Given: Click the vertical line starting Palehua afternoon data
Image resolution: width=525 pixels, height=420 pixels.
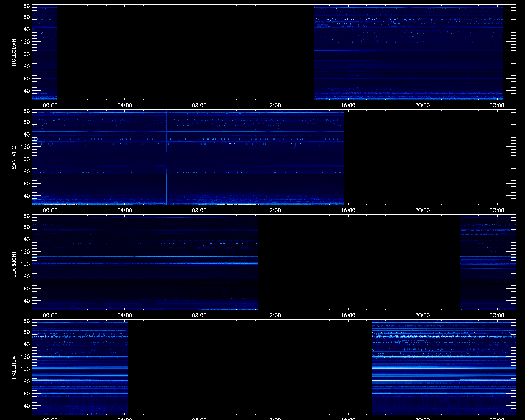Looking at the screenshot, I should 372,367.
